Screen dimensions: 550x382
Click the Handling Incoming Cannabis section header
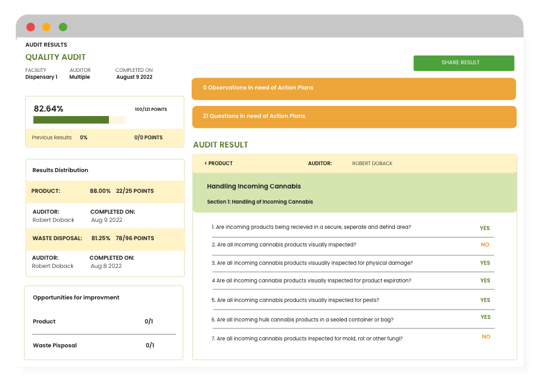click(x=354, y=193)
